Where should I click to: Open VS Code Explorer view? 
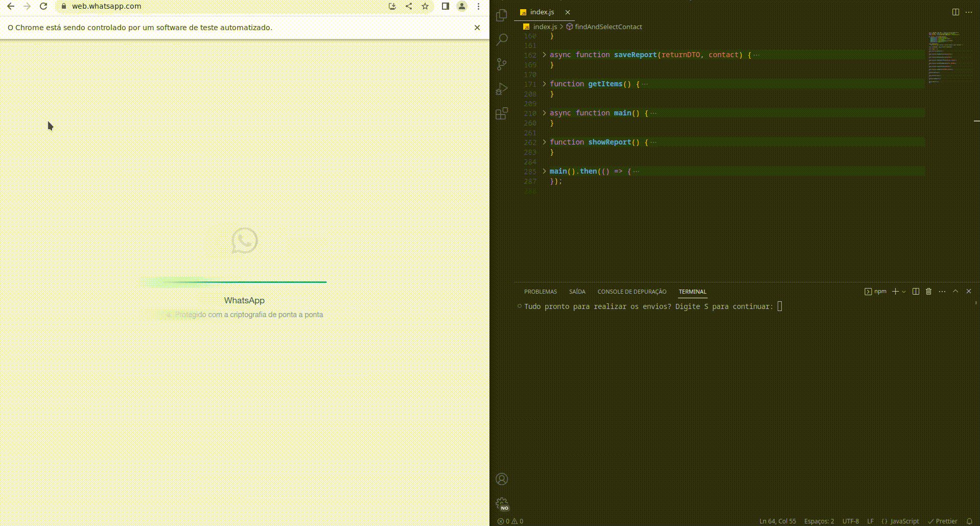[502, 15]
